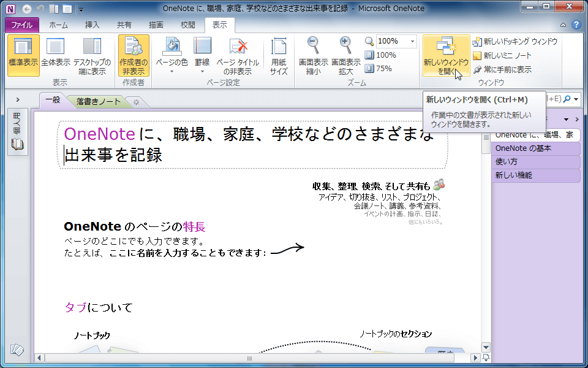This screenshot has height=368, width=588.
Task: Click 新しいウィンドウを開く new window
Action: point(447,56)
